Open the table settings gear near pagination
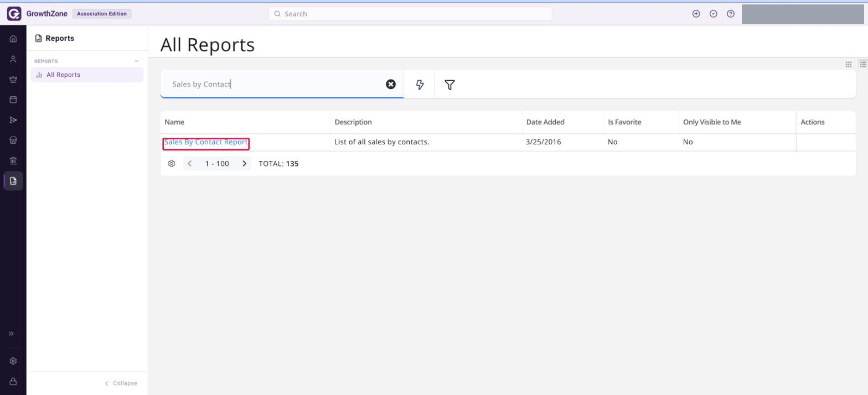The width and height of the screenshot is (868, 395). pos(172,164)
